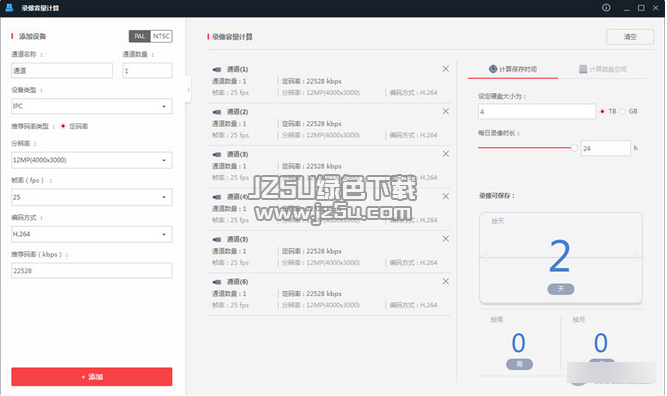Click the 0 value under 按周
The image size is (667, 396).
coord(519,343)
